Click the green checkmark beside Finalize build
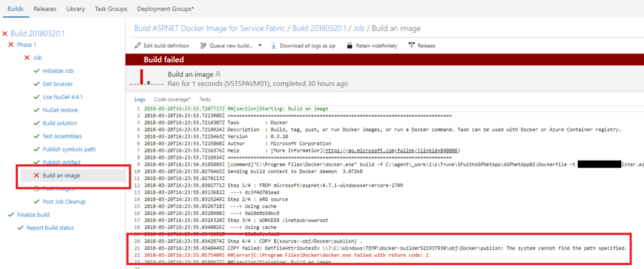The width and height of the screenshot is (644, 269). (x=11, y=215)
